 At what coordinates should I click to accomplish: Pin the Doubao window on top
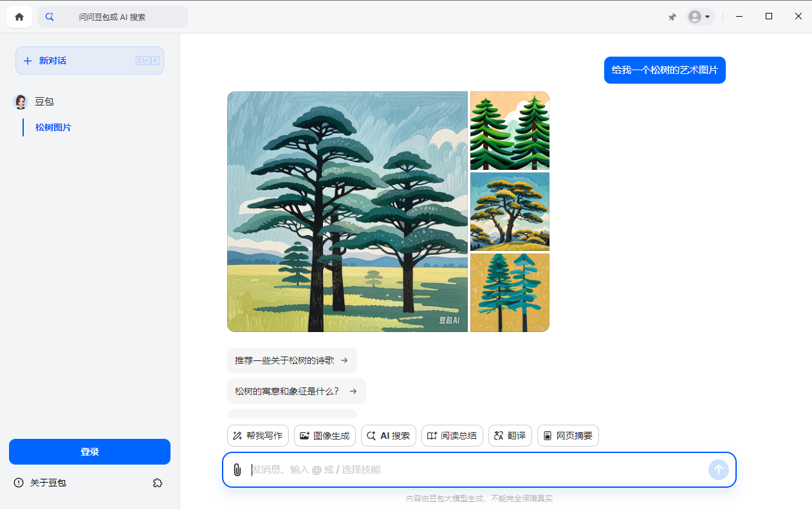[x=672, y=17]
